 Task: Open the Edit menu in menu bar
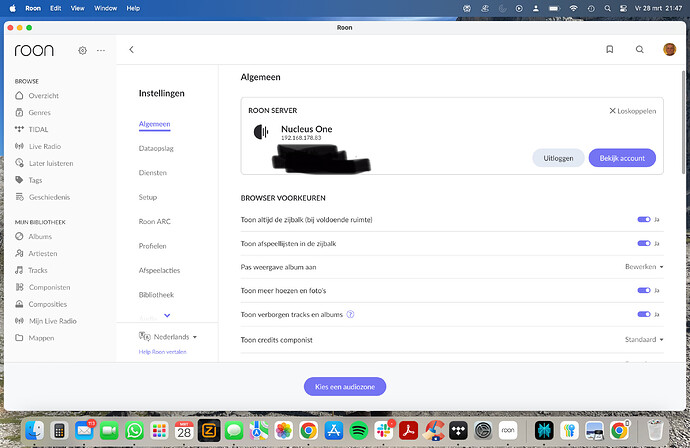click(55, 8)
